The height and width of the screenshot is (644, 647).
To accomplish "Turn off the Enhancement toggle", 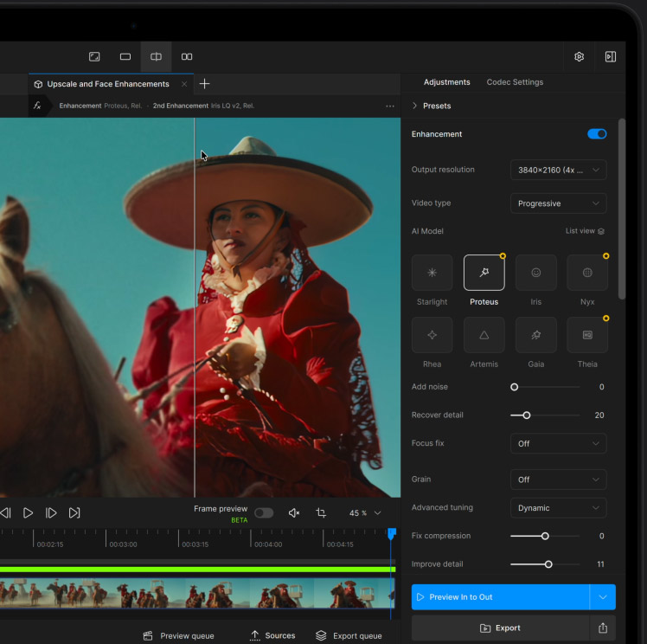I will (x=596, y=134).
